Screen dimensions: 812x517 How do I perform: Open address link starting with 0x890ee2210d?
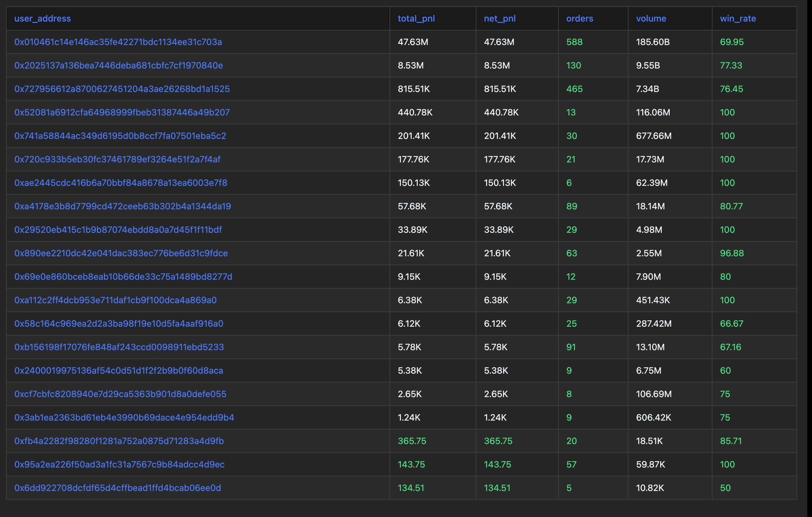pyautogui.click(x=121, y=253)
